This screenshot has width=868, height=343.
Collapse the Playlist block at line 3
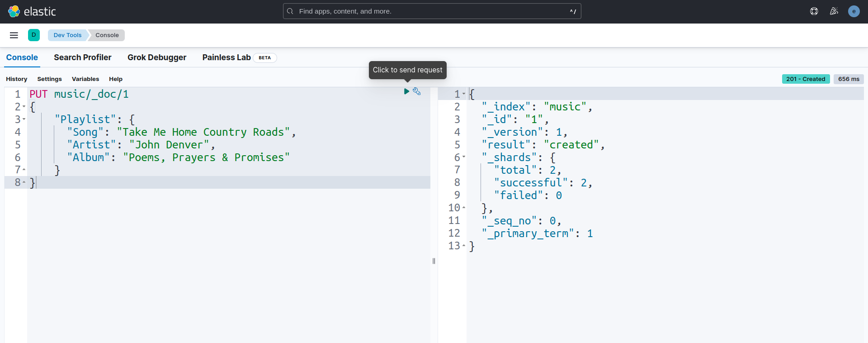coord(24,119)
